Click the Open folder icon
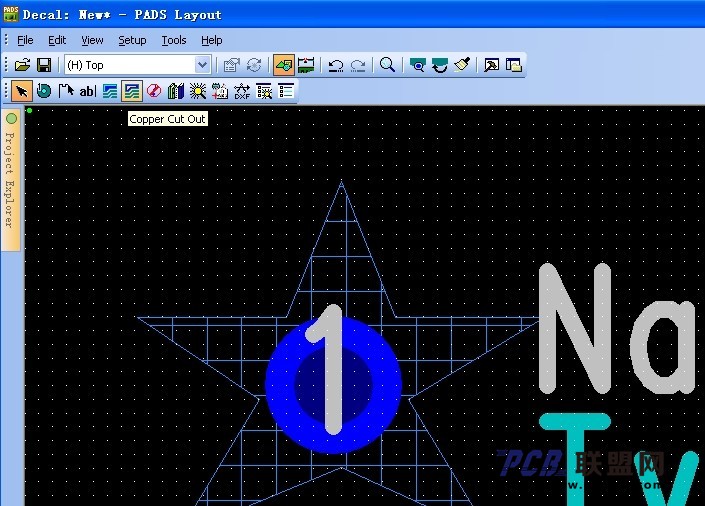The height and width of the screenshot is (506, 705). (22, 65)
